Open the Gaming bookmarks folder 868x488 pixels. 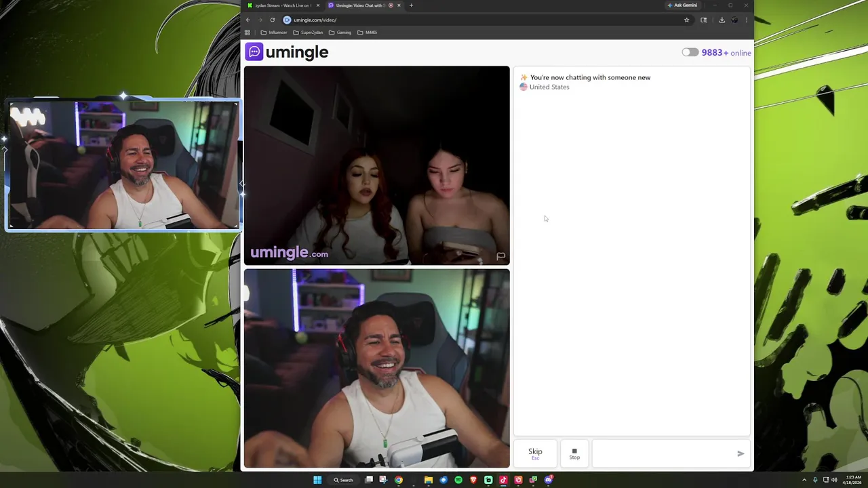(340, 33)
